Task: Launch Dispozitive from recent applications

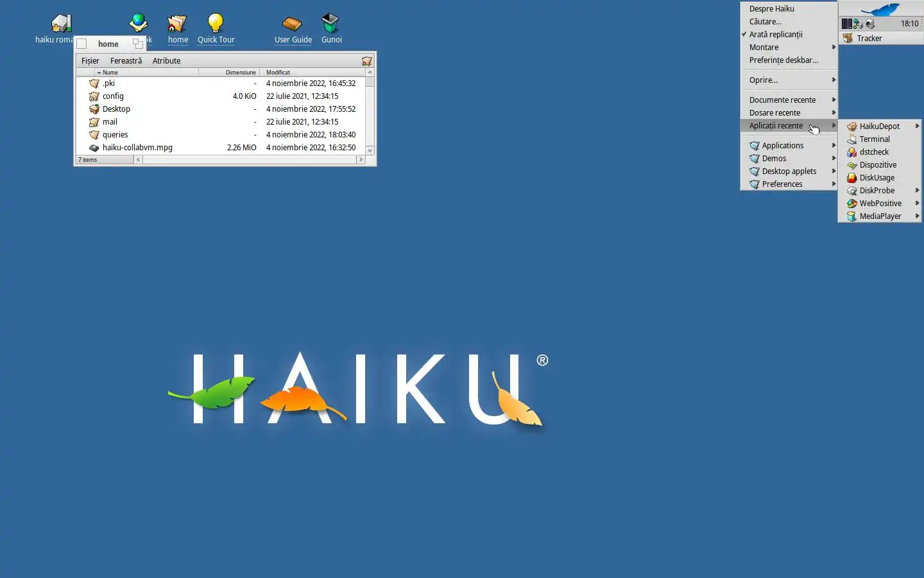Action: 880,165
